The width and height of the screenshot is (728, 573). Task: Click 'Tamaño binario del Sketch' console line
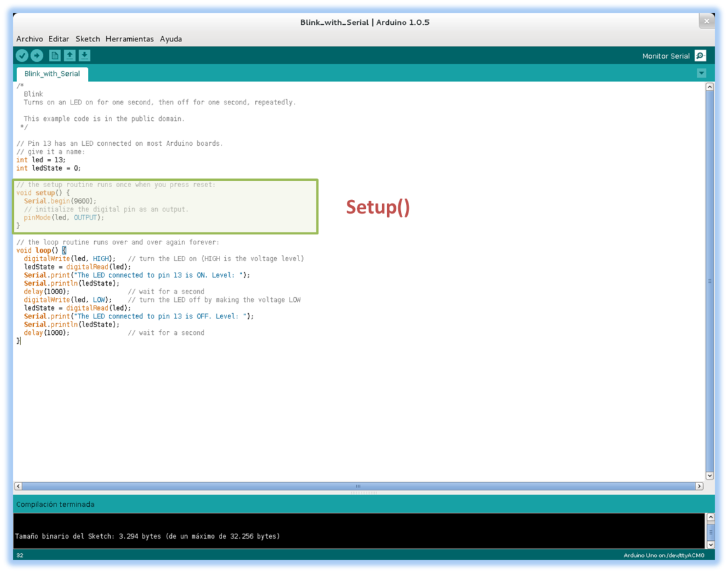pos(147,536)
